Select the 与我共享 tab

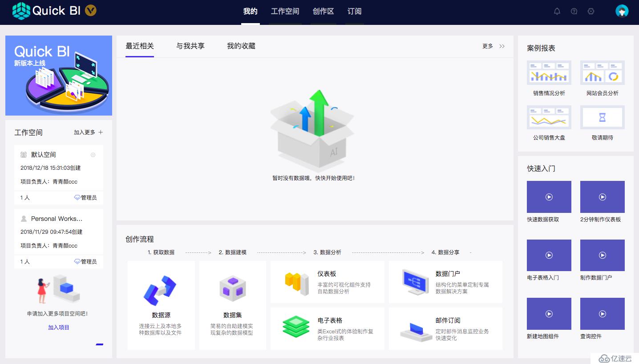pos(190,46)
